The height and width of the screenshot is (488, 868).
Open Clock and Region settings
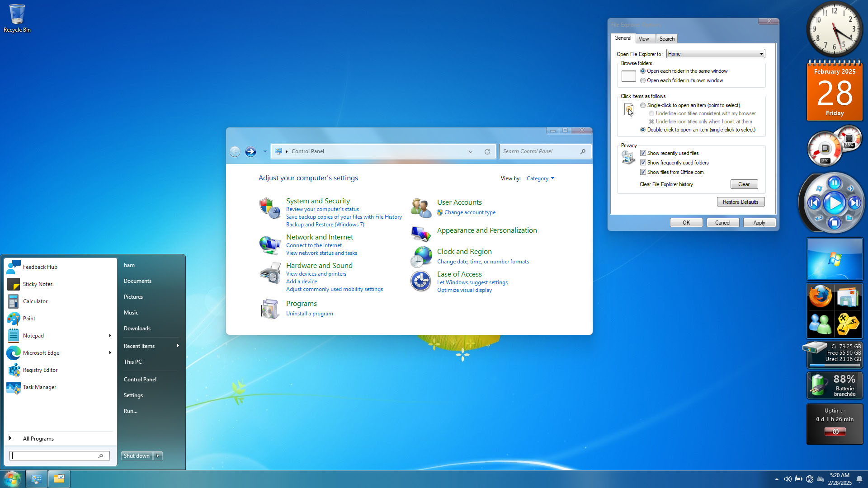pos(464,251)
